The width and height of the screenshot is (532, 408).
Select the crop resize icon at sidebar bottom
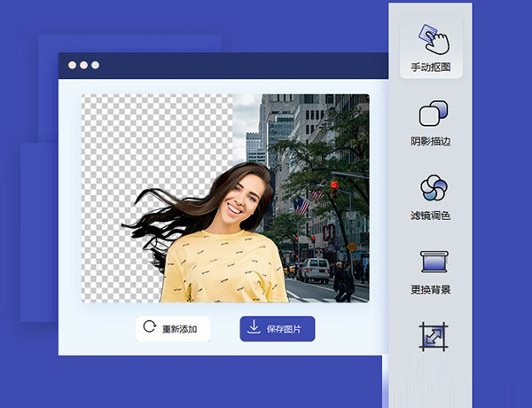tap(434, 336)
